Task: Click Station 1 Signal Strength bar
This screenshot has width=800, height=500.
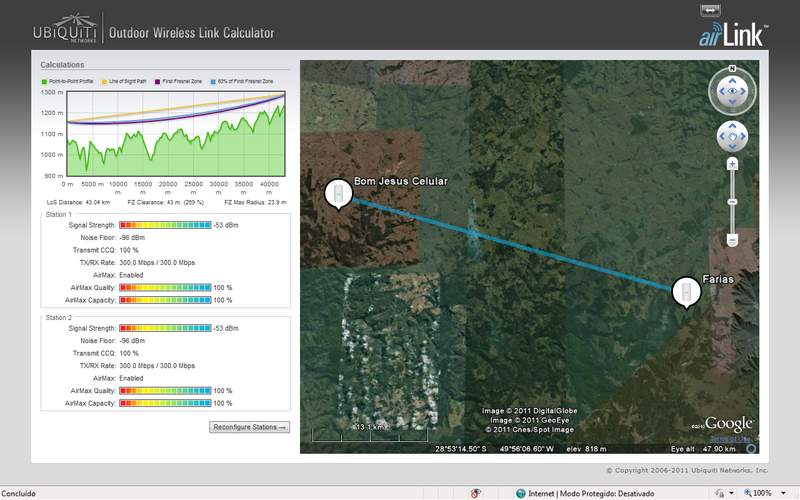Action: click(x=165, y=225)
